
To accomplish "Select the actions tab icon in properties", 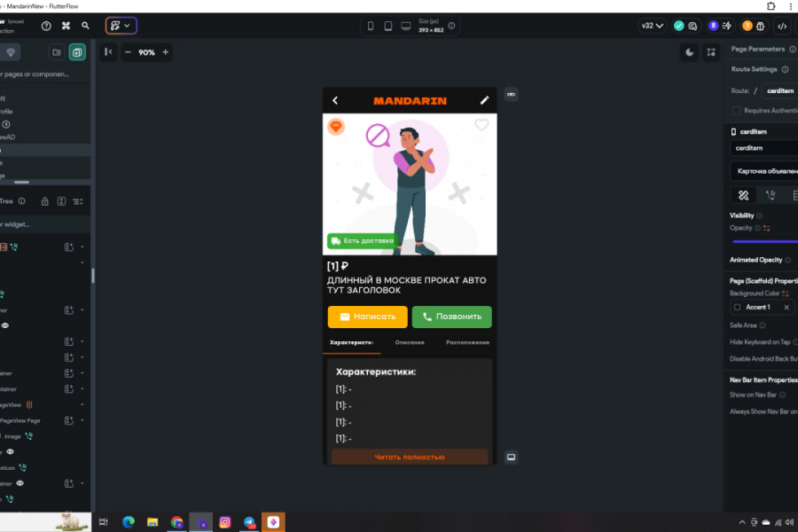I will [x=771, y=195].
